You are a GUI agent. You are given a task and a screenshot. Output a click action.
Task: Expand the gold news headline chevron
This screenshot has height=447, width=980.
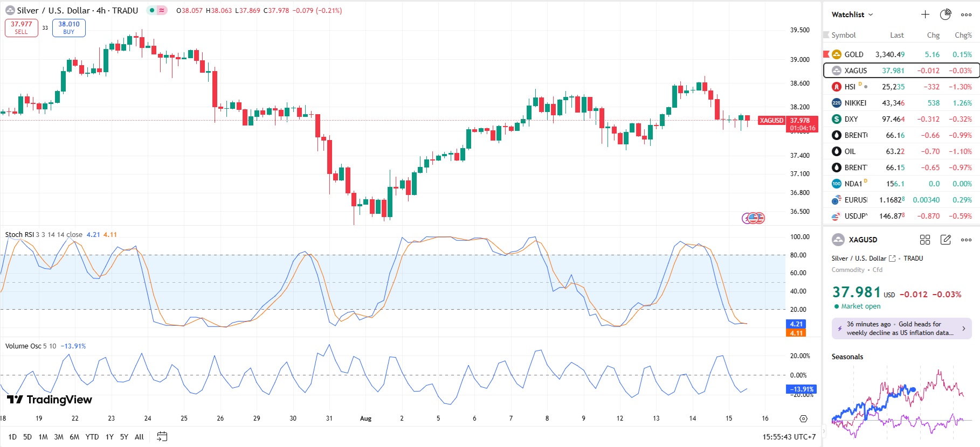pos(964,329)
